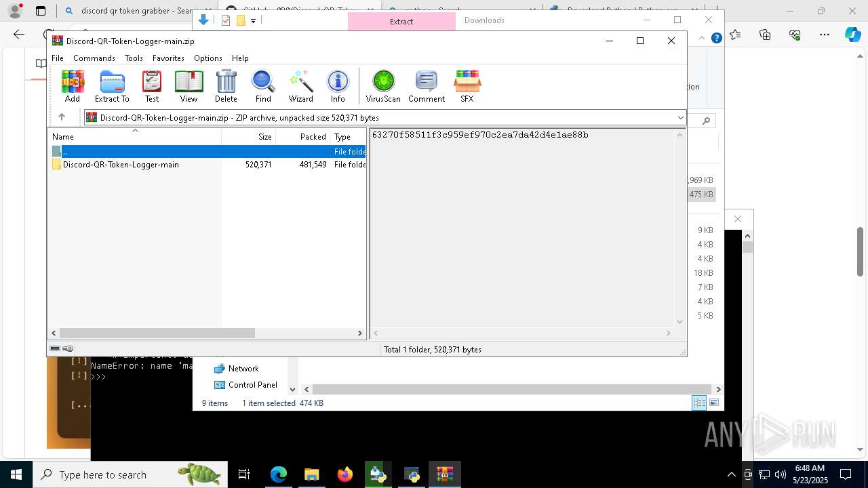This screenshot has width=868, height=488.
Task: Create SFX archive icon
Action: pyautogui.click(x=467, y=86)
